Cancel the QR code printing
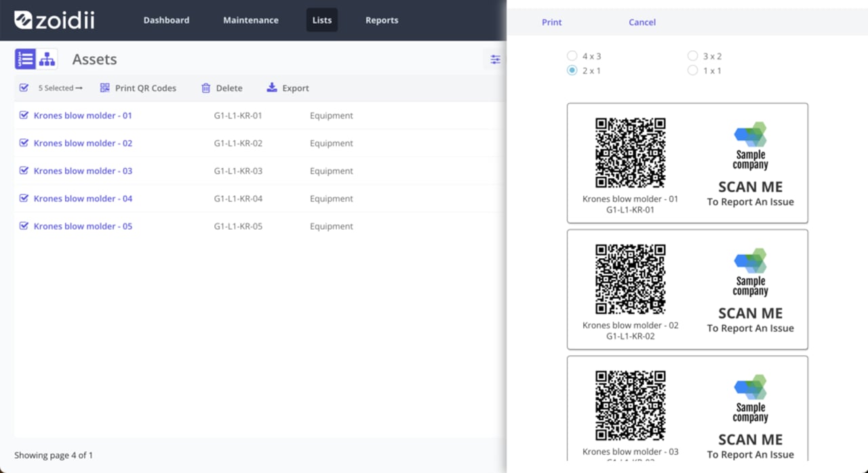 tap(641, 22)
